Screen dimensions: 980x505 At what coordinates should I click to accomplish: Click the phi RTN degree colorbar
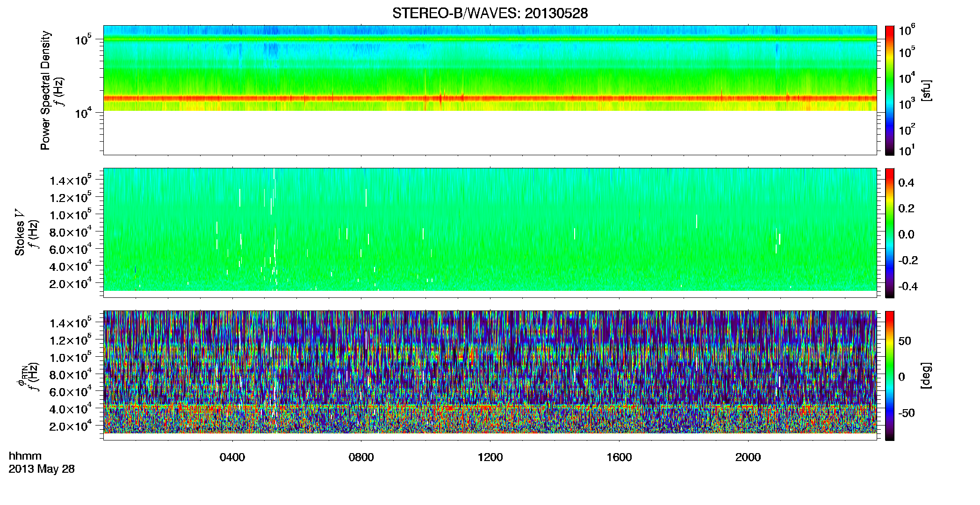pyautogui.click(x=890, y=375)
